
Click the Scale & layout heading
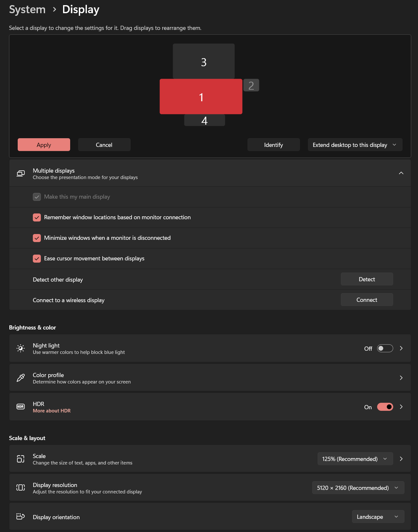pos(27,438)
